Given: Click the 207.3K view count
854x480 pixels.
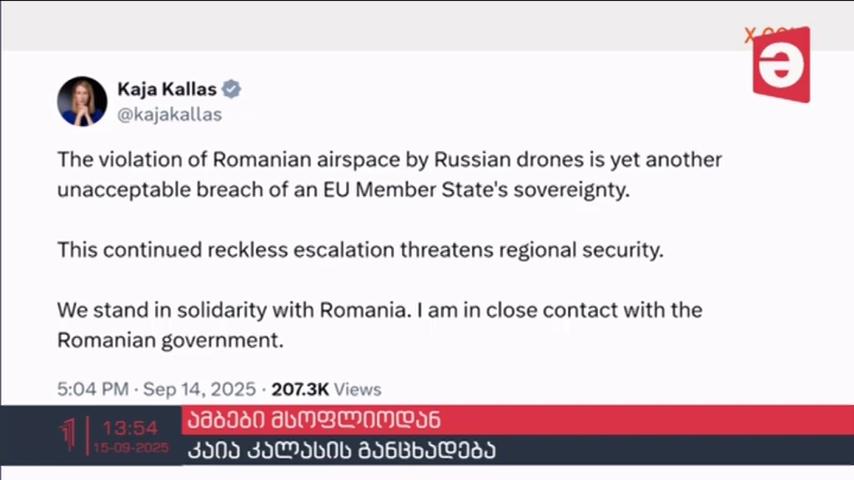Looking at the screenshot, I should pyautogui.click(x=300, y=390).
